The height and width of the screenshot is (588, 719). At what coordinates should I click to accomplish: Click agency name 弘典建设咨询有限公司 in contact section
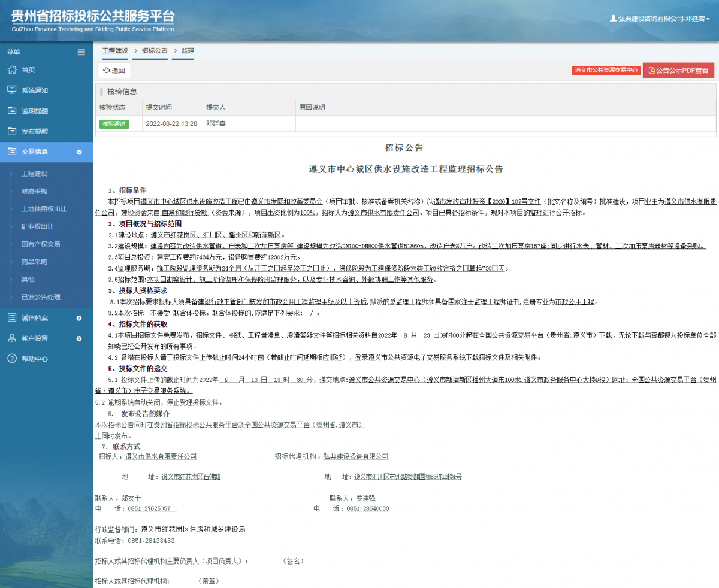tap(356, 456)
